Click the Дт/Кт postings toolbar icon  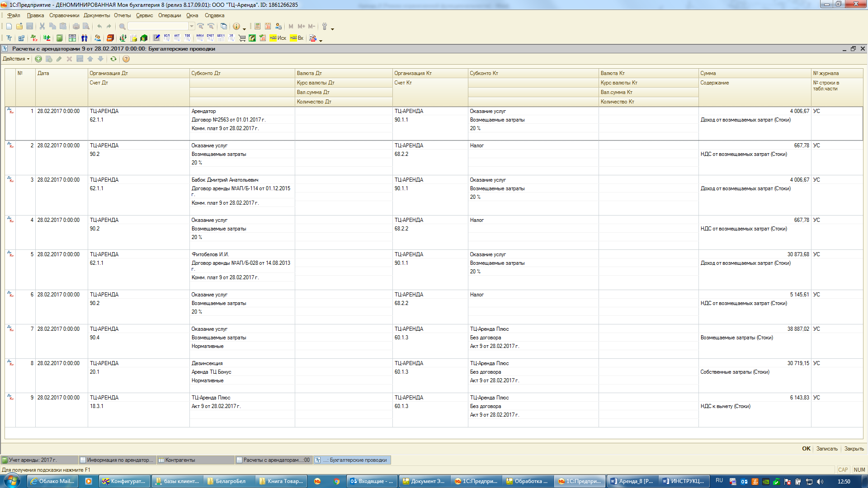[34, 38]
